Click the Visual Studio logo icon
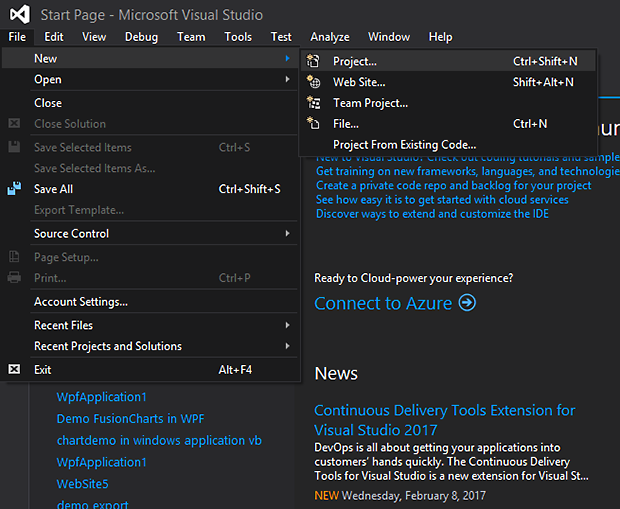The image size is (620, 509). point(18,14)
